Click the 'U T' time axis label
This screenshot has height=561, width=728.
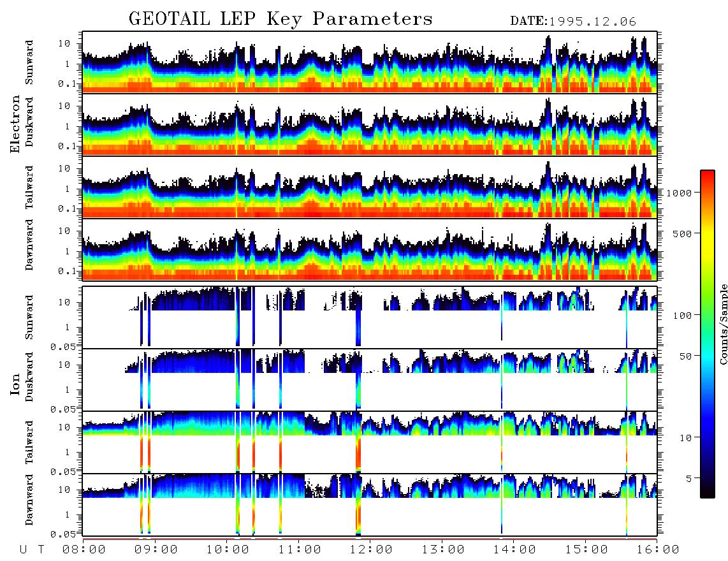point(32,550)
